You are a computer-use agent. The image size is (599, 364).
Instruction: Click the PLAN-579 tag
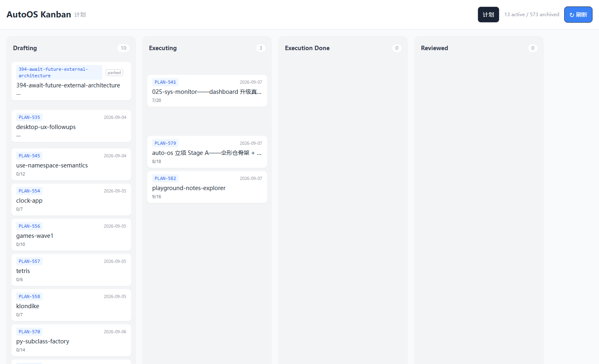tap(165, 143)
